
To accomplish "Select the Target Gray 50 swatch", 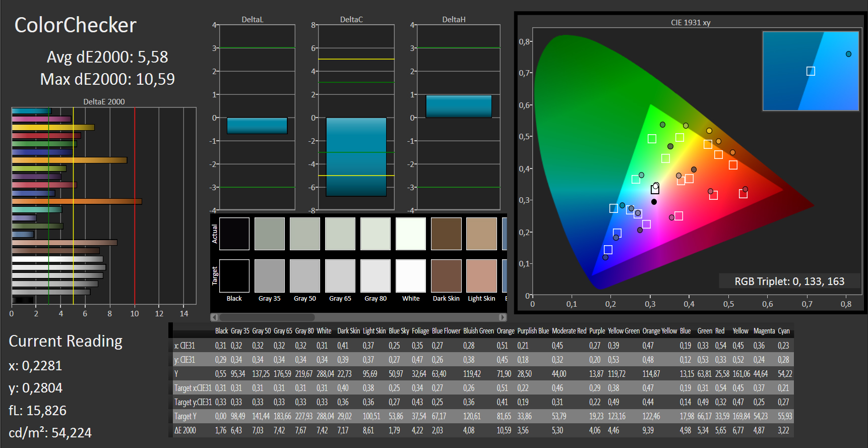I will (305, 276).
